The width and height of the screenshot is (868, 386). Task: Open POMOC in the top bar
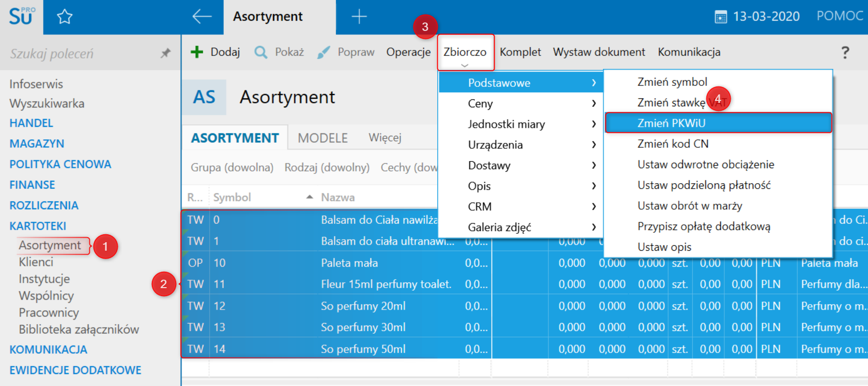point(840,16)
